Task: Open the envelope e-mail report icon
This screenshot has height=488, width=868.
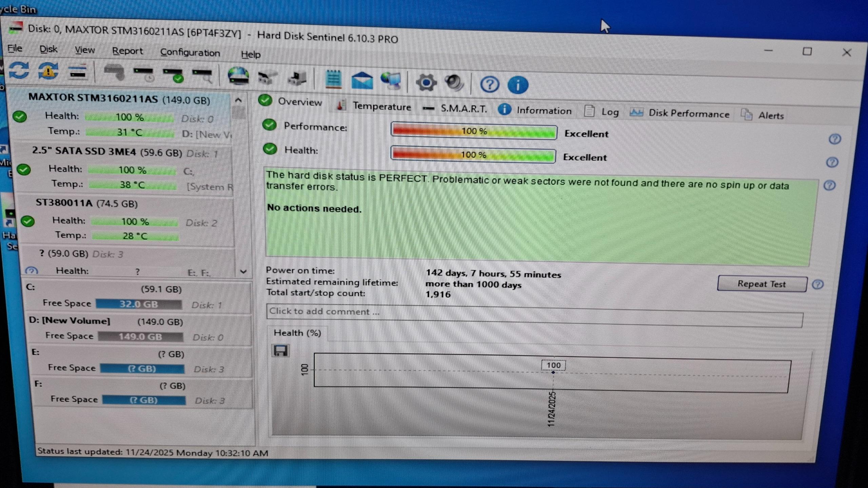Action: tap(362, 81)
